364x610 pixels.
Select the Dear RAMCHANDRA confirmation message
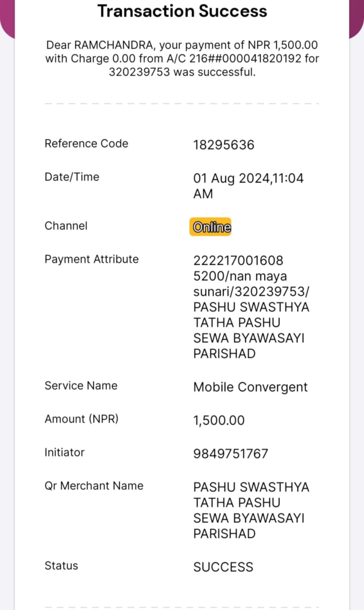point(182,58)
